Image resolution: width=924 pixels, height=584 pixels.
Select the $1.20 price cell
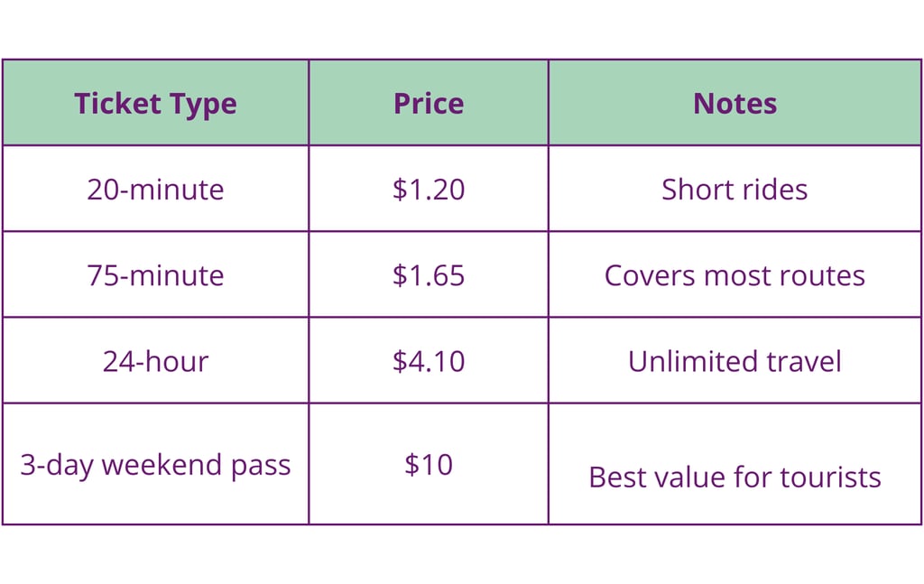429,190
